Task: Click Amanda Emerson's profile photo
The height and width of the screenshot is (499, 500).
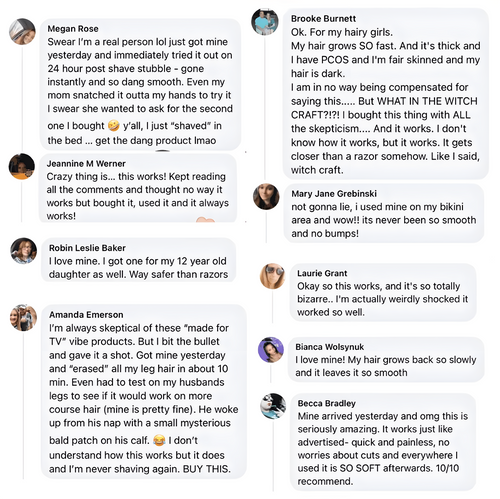Action: tap(23, 317)
